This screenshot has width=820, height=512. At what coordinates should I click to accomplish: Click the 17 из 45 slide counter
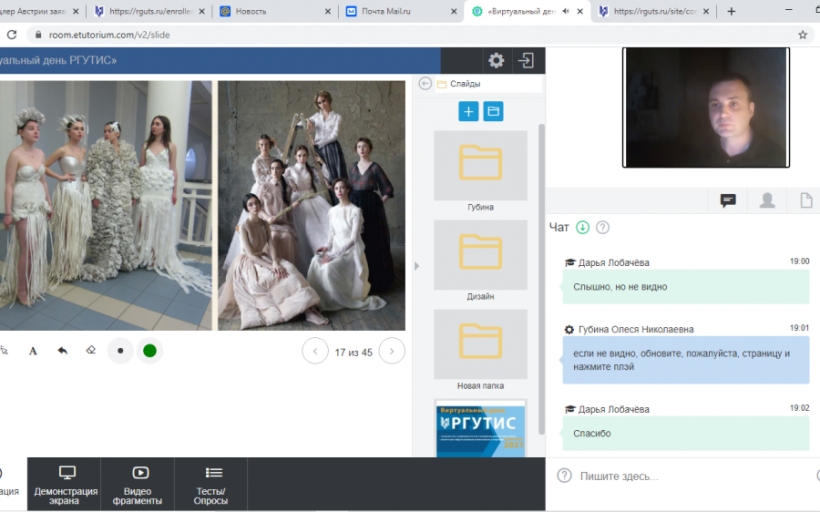pos(354,352)
